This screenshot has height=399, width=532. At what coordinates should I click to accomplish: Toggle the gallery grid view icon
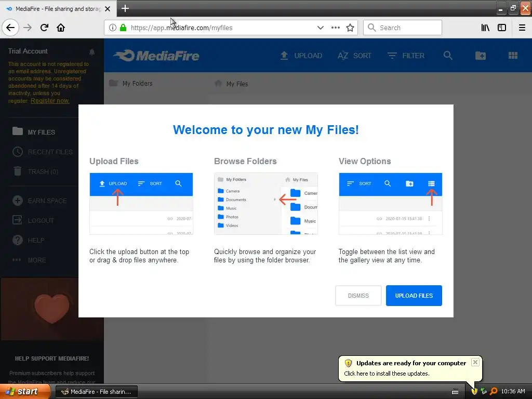[513, 56]
